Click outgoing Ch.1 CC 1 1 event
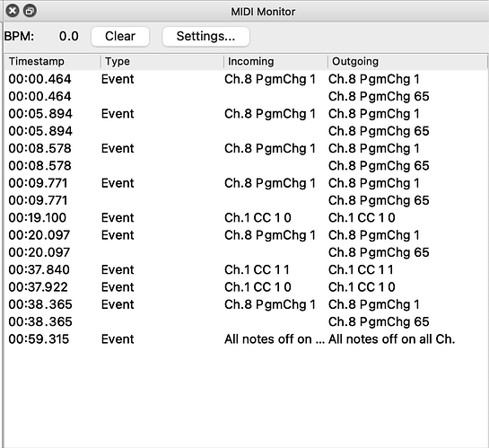489x448 pixels. point(361,269)
